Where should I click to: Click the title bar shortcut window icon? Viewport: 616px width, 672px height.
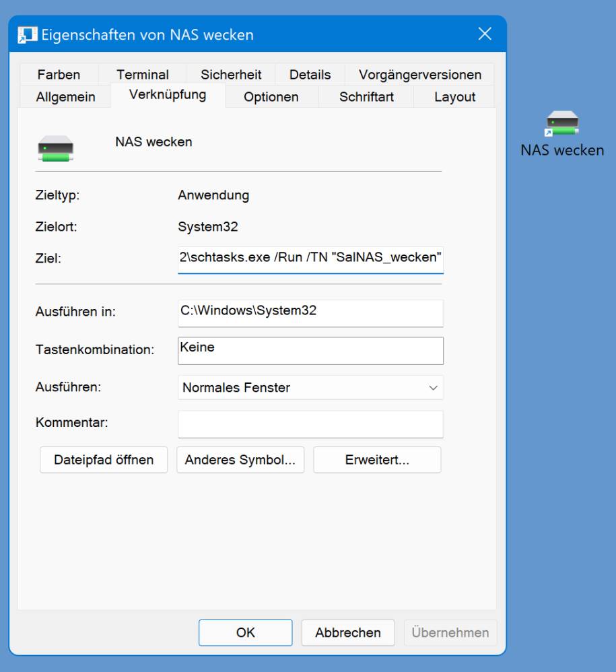click(x=28, y=35)
